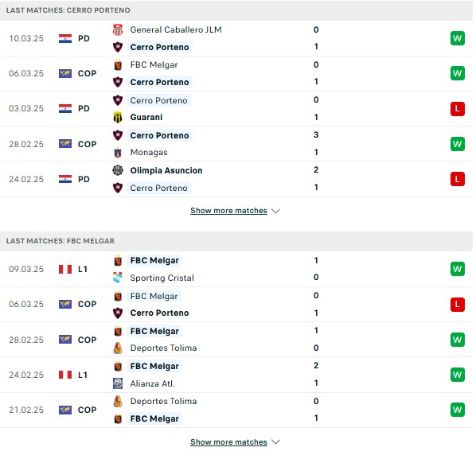Viewport: 476px width, 459px height.
Task: Click the Paraguay flag on the 10.03.25 match
Action: click(65, 38)
